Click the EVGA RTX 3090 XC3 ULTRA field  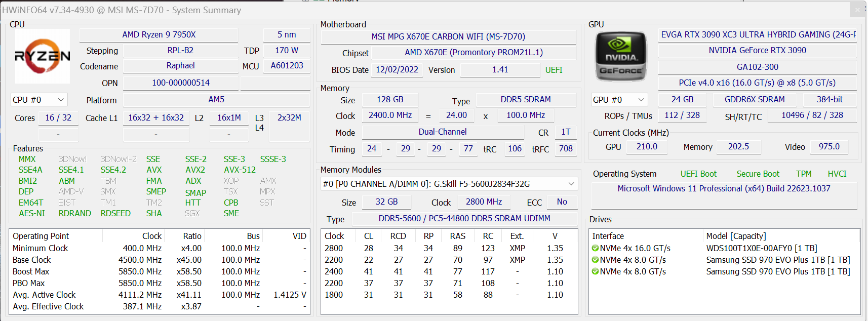click(758, 35)
